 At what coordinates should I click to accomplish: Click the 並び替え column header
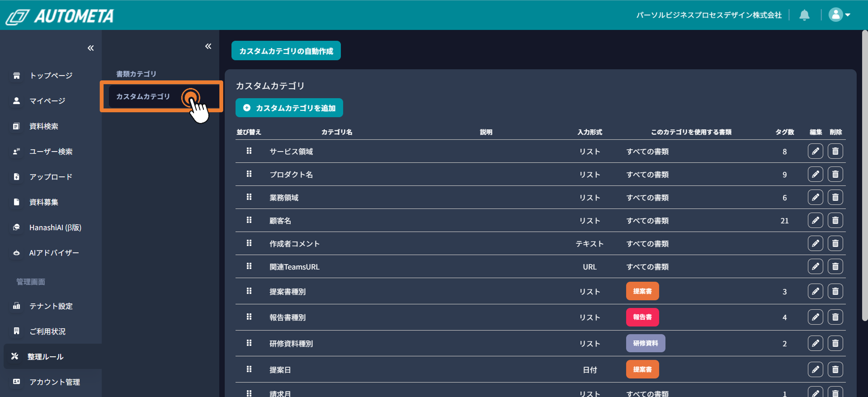coord(249,132)
